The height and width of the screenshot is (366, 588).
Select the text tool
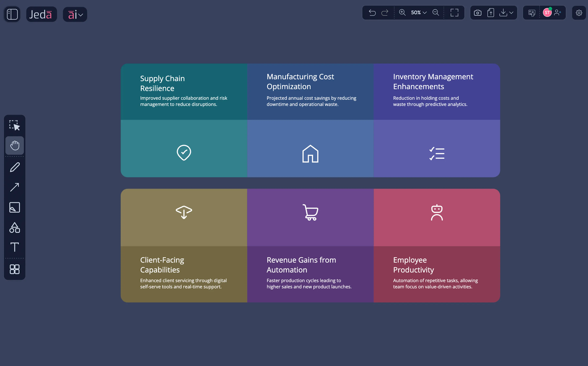(15, 247)
